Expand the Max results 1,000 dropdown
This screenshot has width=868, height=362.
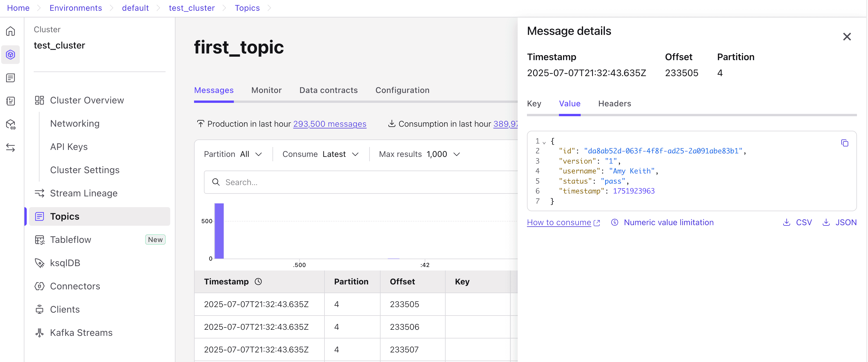[419, 154]
